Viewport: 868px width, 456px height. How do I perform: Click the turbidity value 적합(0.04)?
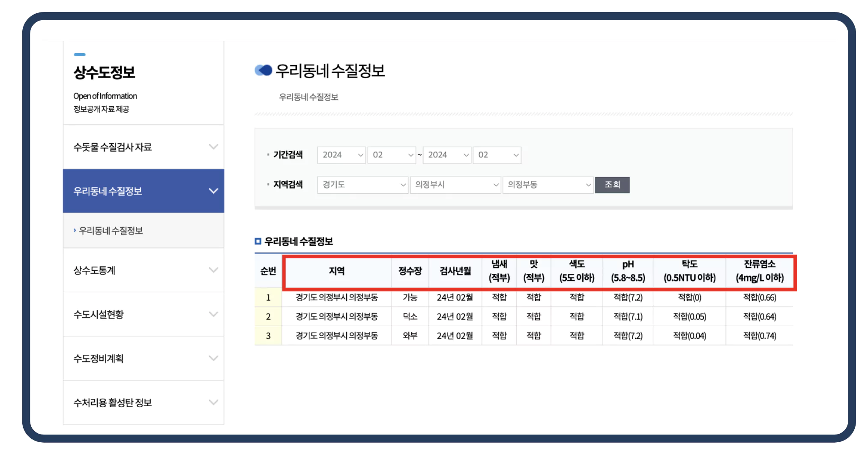coord(689,336)
